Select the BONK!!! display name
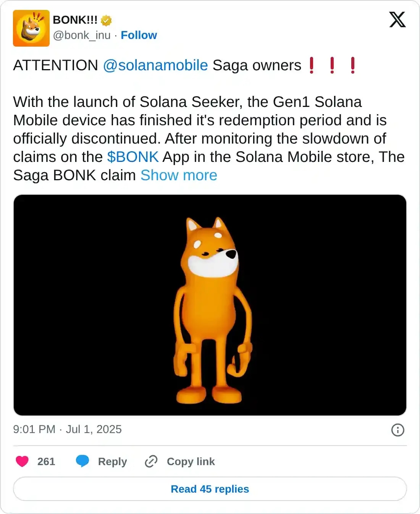 pos(74,19)
